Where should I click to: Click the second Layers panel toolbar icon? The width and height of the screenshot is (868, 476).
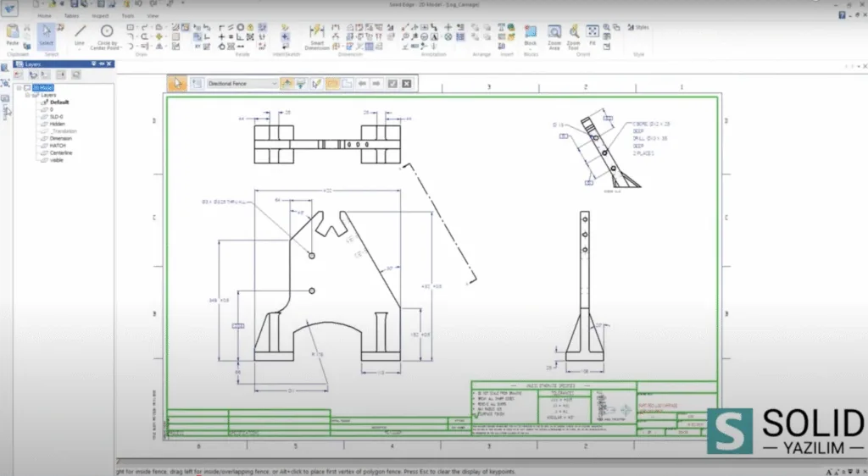pos(33,75)
